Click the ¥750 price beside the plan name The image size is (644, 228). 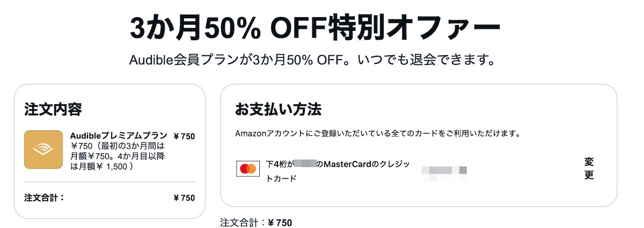click(184, 136)
